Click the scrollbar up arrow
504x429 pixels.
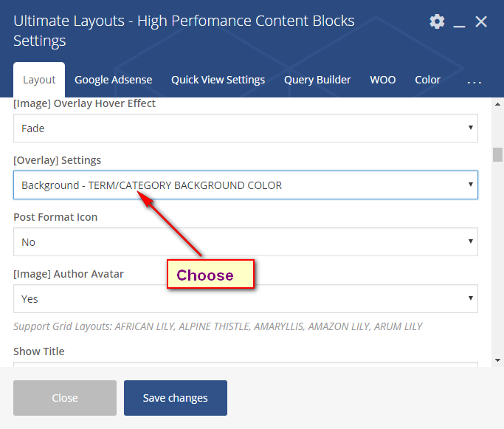[497, 103]
